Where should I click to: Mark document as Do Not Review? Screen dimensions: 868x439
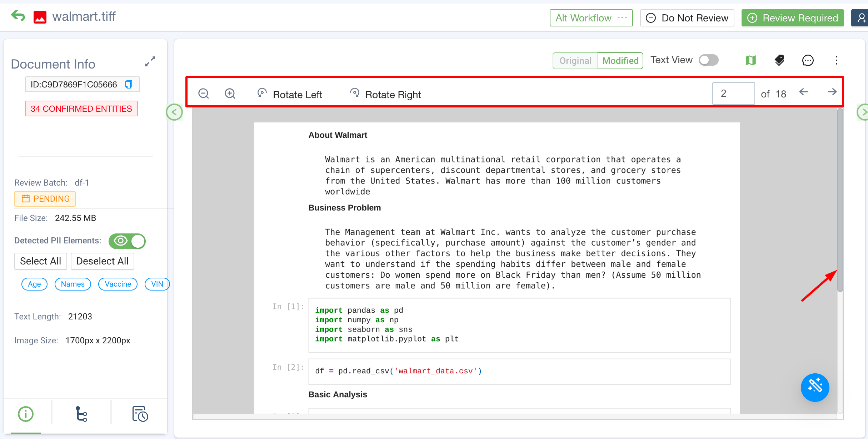coord(687,18)
